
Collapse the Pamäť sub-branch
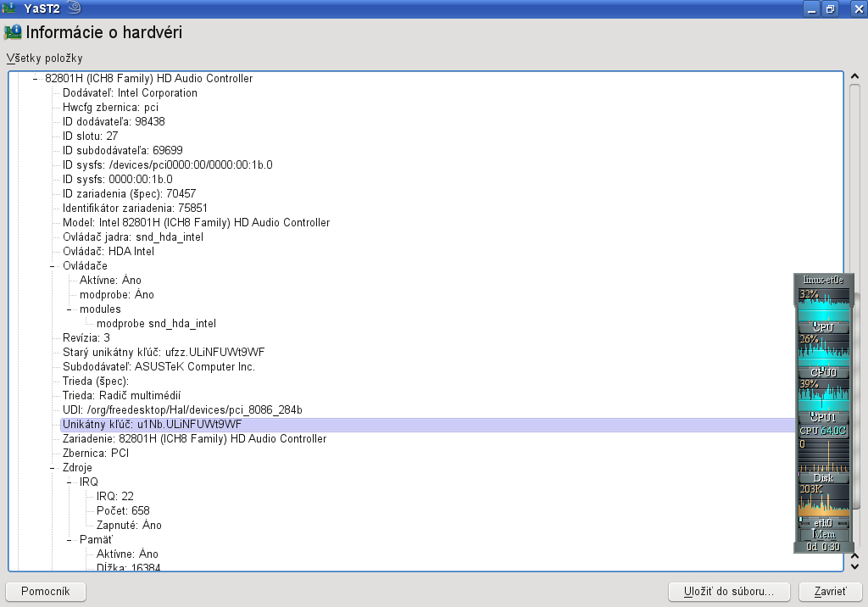(x=70, y=539)
